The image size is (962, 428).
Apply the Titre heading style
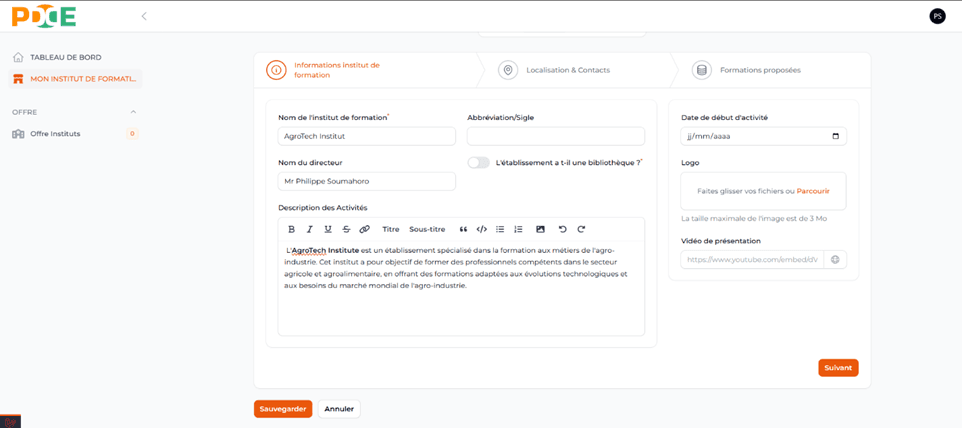[x=391, y=229]
